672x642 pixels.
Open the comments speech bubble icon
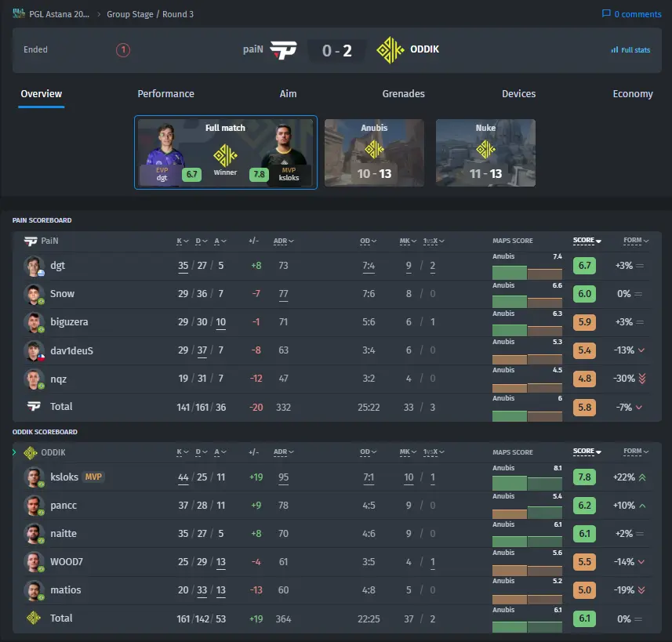tap(606, 13)
